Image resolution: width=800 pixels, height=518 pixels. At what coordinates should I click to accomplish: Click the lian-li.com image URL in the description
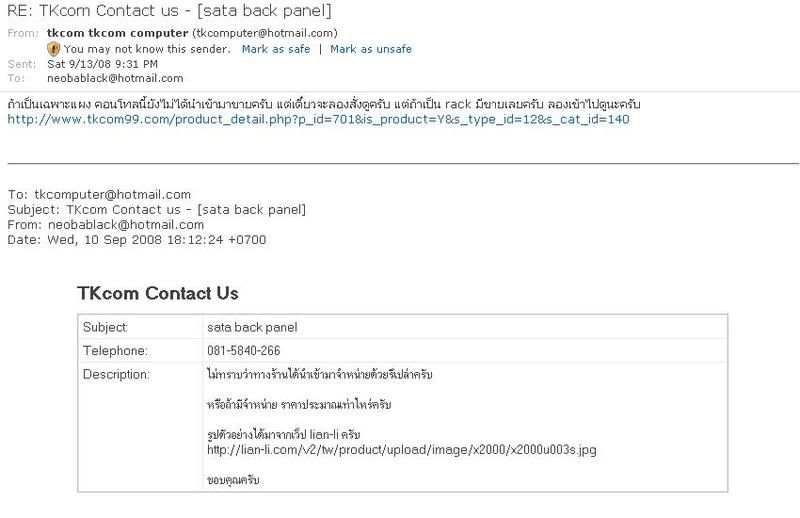(402, 450)
